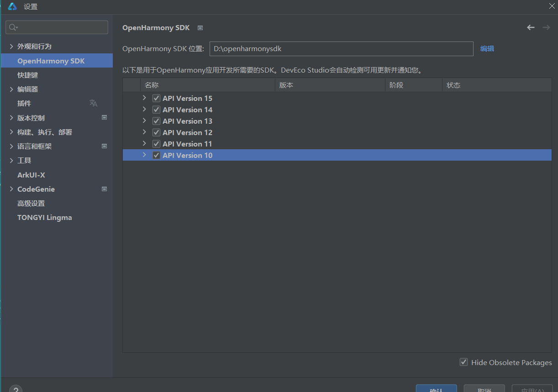Viewport: 558px width, 392px height.
Task: Click the 取消 button
Action: [x=484, y=388]
